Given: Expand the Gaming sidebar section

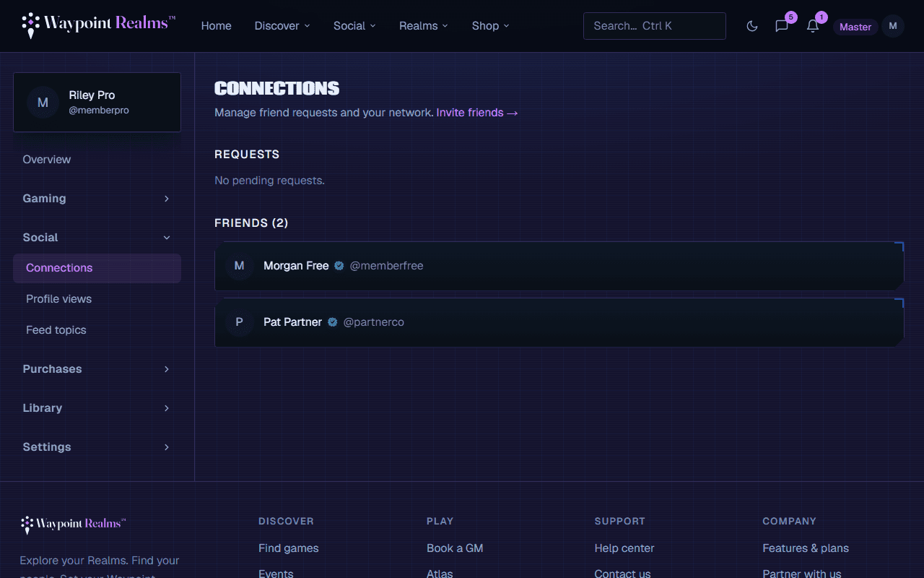Looking at the screenshot, I should [x=97, y=199].
